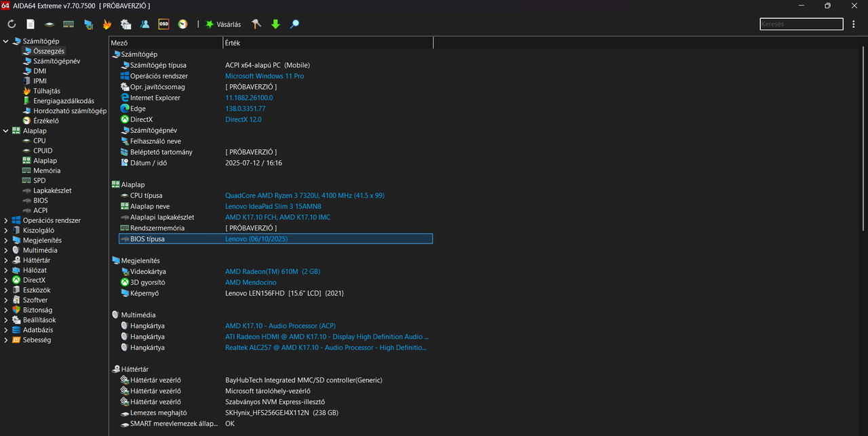Click the Edge version 138.0.3351.77 link
This screenshot has width=868, height=436.
[x=245, y=108]
